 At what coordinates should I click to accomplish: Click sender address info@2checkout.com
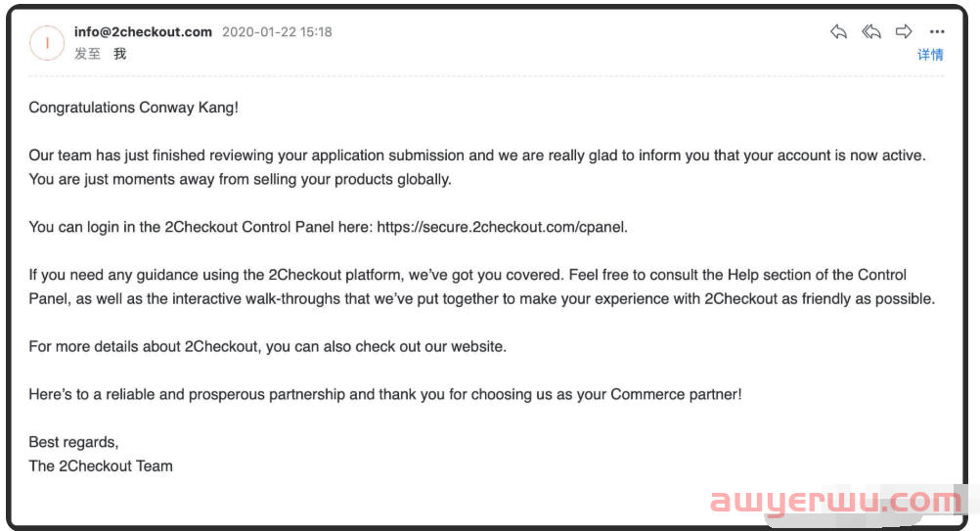point(143,31)
